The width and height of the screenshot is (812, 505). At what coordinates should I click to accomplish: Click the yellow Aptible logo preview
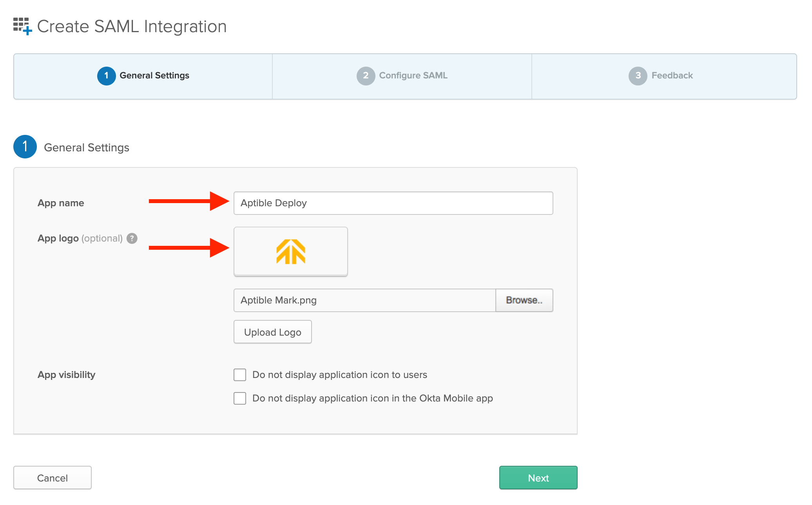click(x=290, y=252)
